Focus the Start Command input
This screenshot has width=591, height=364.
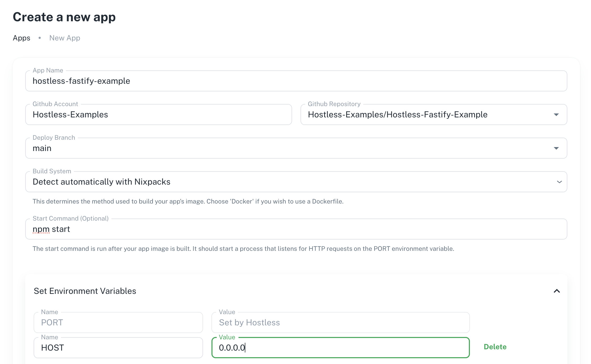click(x=296, y=229)
